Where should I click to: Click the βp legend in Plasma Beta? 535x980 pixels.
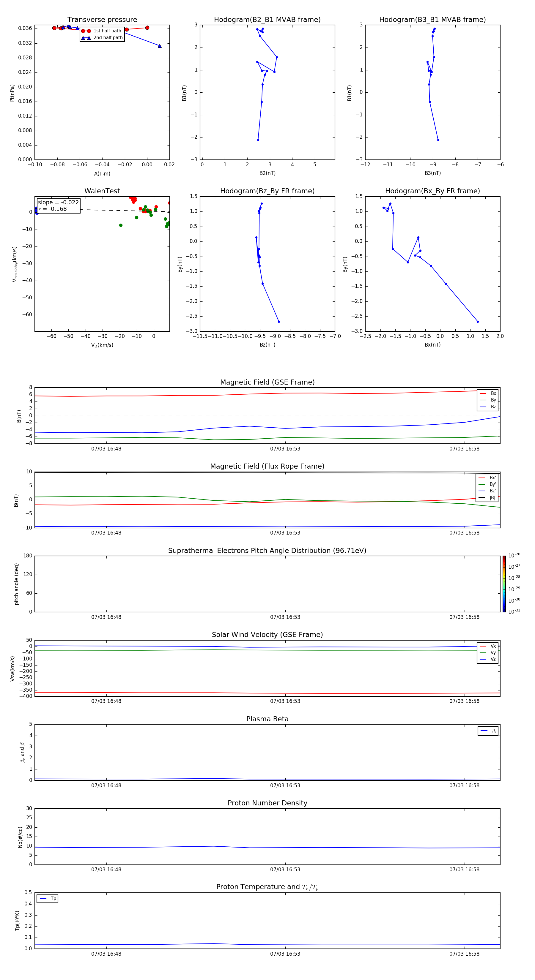(488, 731)
